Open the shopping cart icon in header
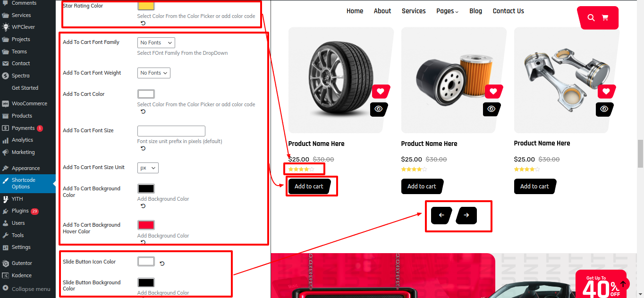This screenshot has width=644, height=298. tap(605, 17)
